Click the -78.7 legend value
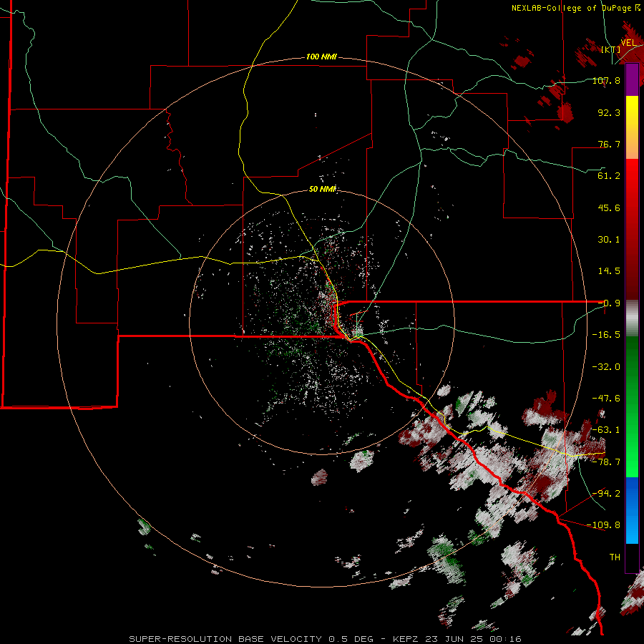 607,462
